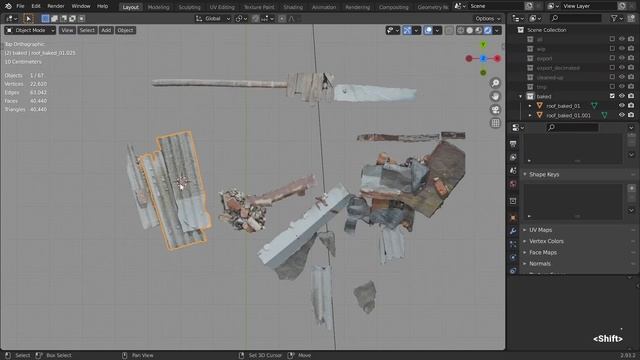Switch to the UV Editing workspace tab
Screen dimensions: 640x360
(222, 7)
